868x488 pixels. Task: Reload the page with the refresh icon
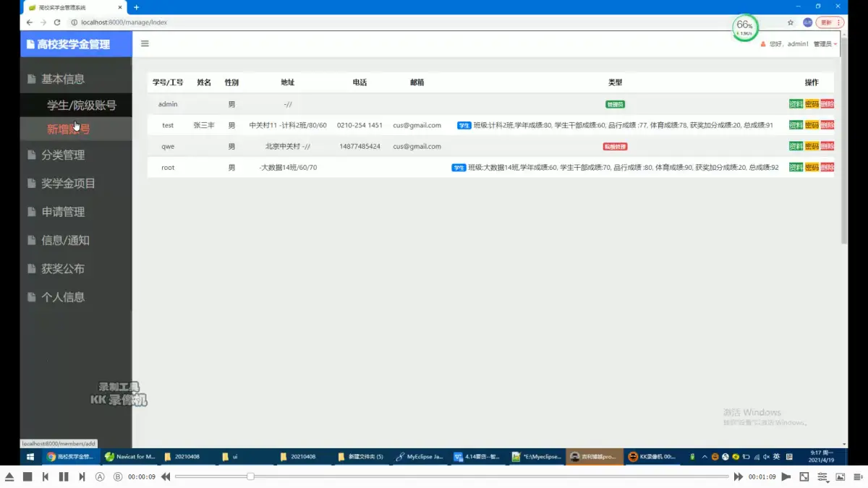click(x=57, y=22)
